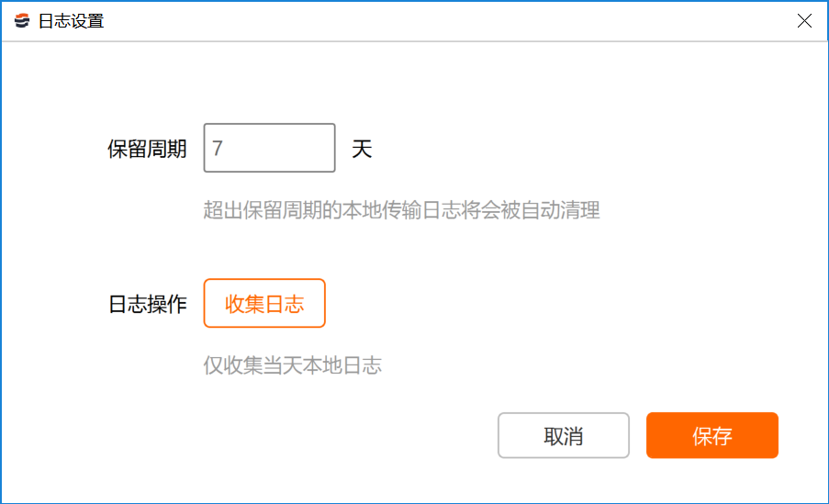Click the number 7 in the retention field
The height and width of the screenshot is (504, 829).
point(218,149)
